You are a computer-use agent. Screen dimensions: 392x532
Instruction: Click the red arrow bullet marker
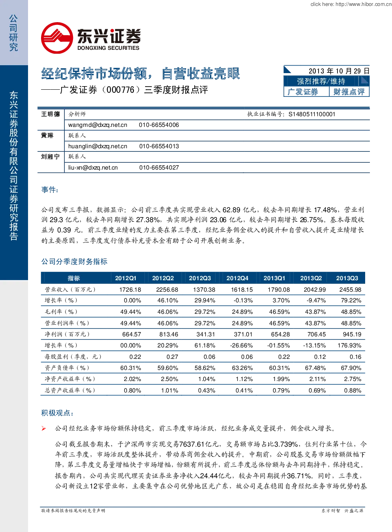[44, 428]
